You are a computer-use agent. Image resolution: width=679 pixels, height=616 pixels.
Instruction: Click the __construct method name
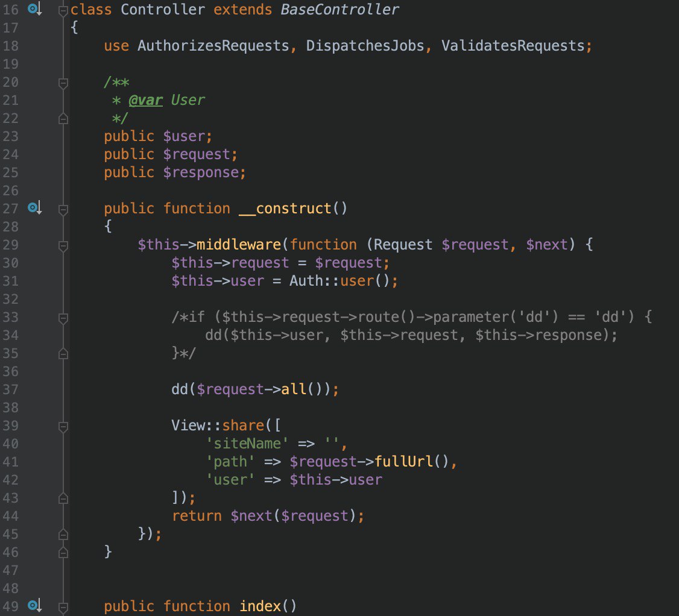tap(285, 209)
